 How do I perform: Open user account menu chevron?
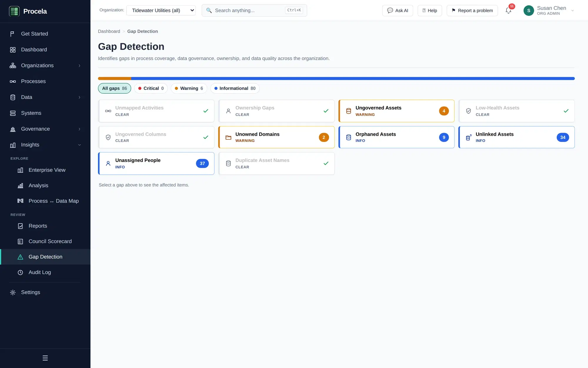pos(572,11)
